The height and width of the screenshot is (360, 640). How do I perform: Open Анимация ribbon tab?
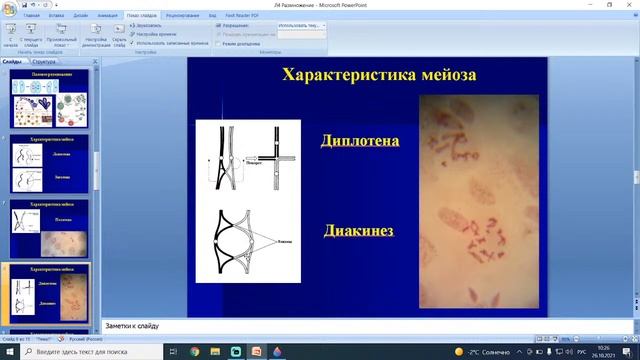pyautogui.click(x=107, y=16)
